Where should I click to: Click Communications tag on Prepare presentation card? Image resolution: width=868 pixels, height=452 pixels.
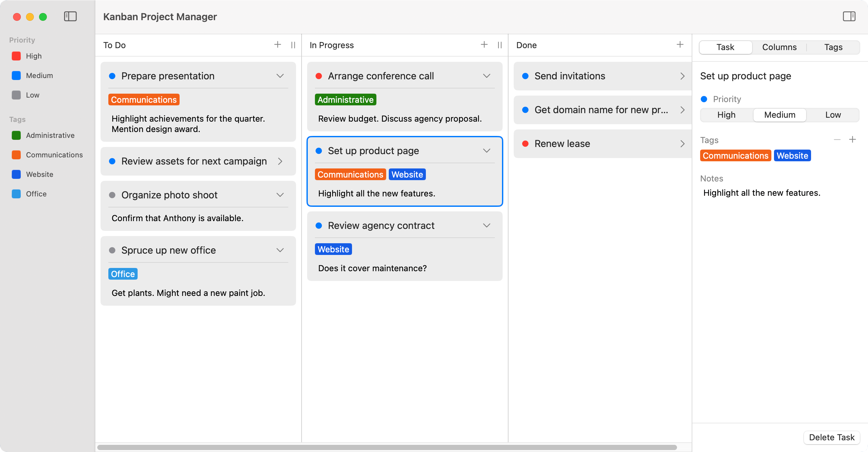143,100
